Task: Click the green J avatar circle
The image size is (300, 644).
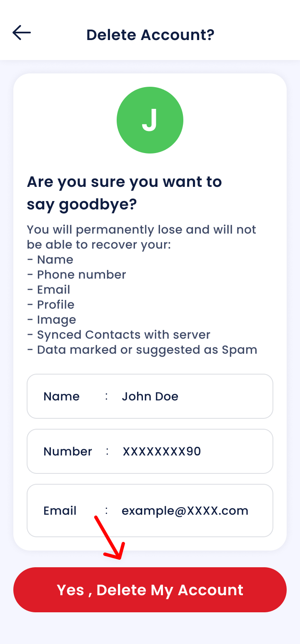Action: [150, 120]
